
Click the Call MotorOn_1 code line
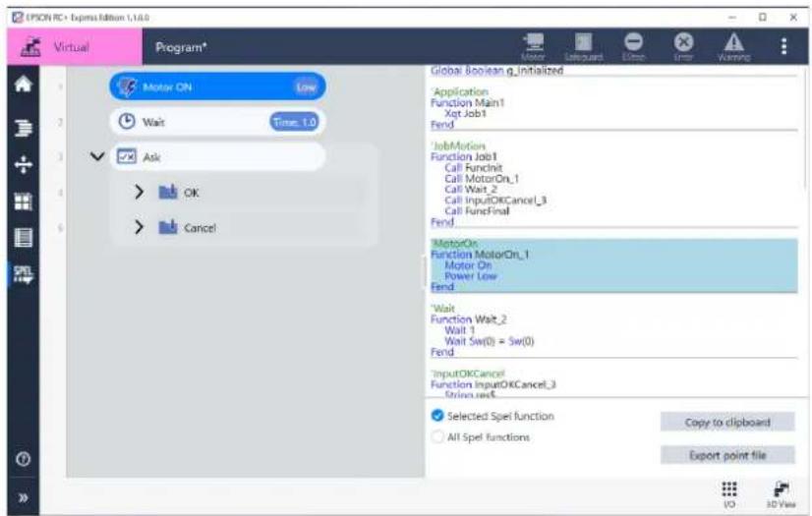point(482,178)
